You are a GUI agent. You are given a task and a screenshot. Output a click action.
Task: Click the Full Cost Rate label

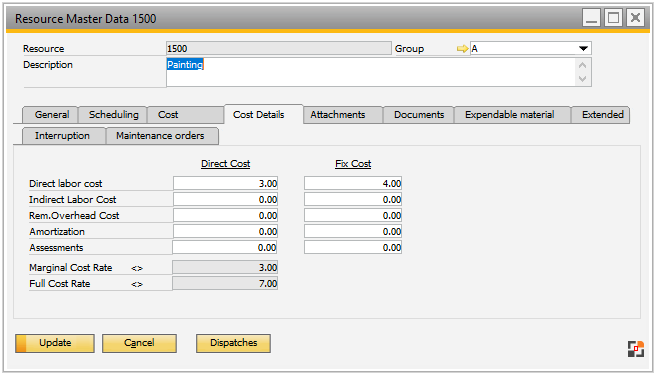60,284
